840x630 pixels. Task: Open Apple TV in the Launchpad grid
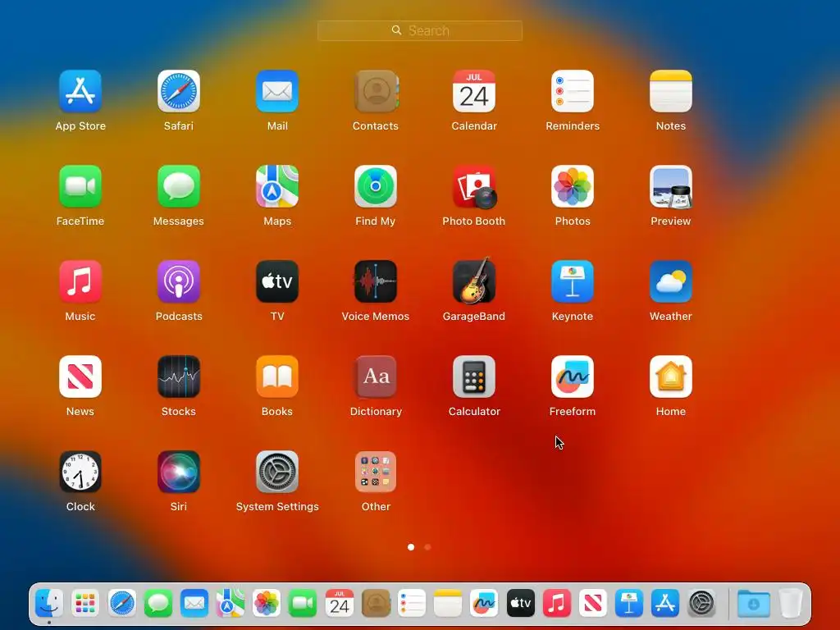click(x=277, y=281)
